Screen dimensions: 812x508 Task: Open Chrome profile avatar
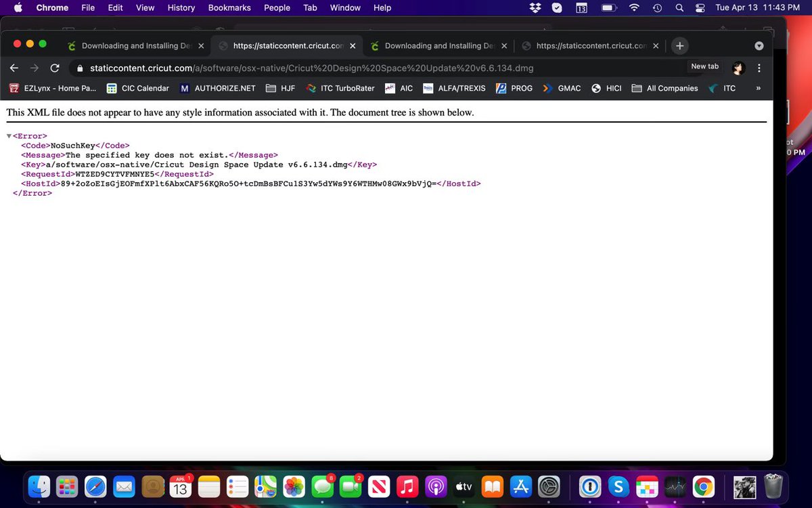tap(738, 68)
